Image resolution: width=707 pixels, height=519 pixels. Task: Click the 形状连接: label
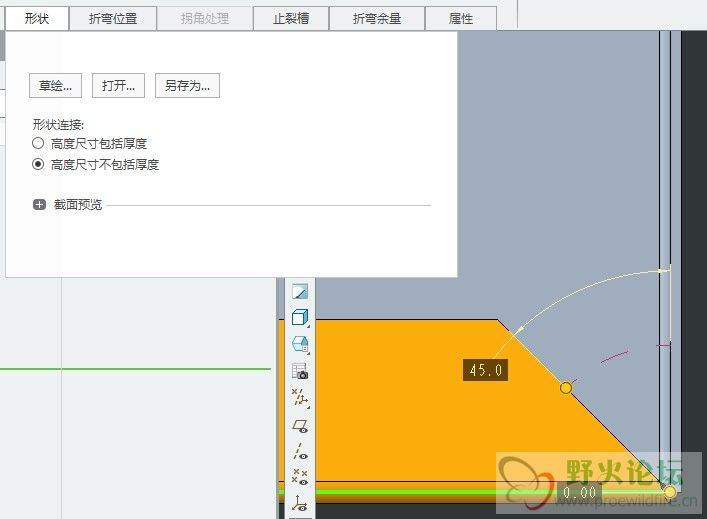(58, 124)
